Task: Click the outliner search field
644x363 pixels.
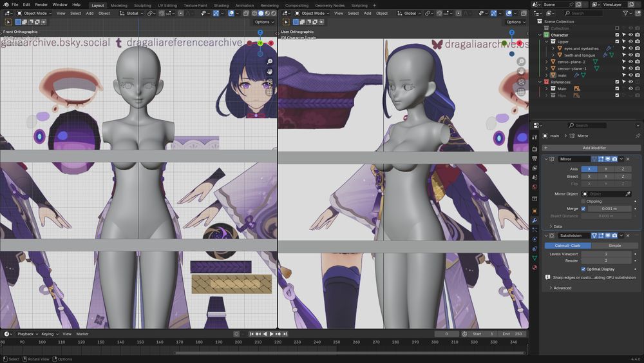Action: coord(583,13)
